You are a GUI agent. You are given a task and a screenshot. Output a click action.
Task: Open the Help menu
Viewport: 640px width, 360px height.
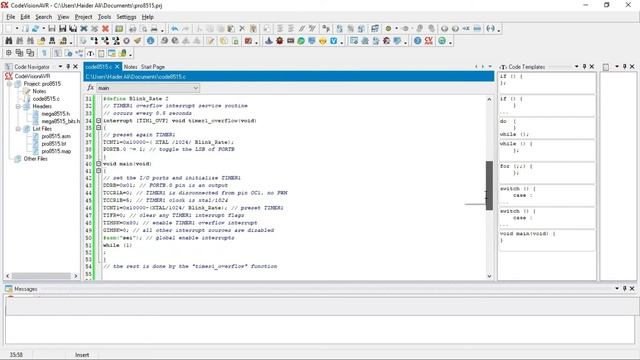click(x=147, y=17)
